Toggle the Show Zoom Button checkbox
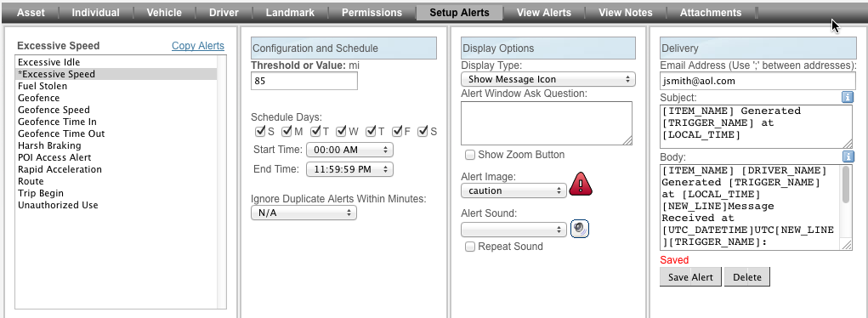The height and width of the screenshot is (318, 868). point(470,155)
